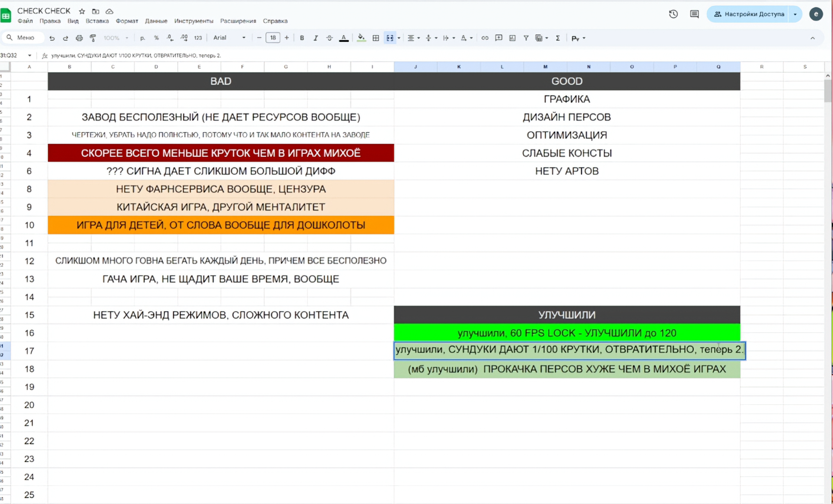This screenshot has height=504, width=833.
Task: Click the insert comment icon
Action: pos(498,38)
